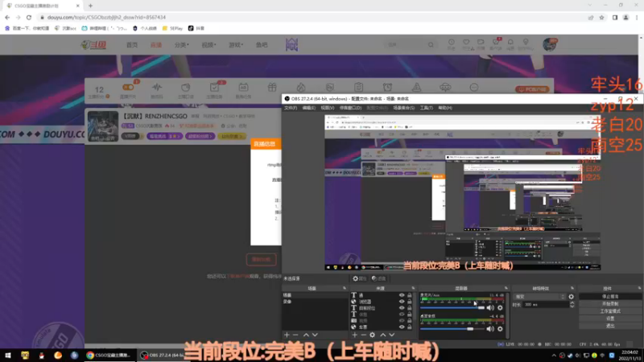The width and height of the screenshot is (644, 362).
Task: Toggle 工作室模式 in OBS controls
Action: 610,311
